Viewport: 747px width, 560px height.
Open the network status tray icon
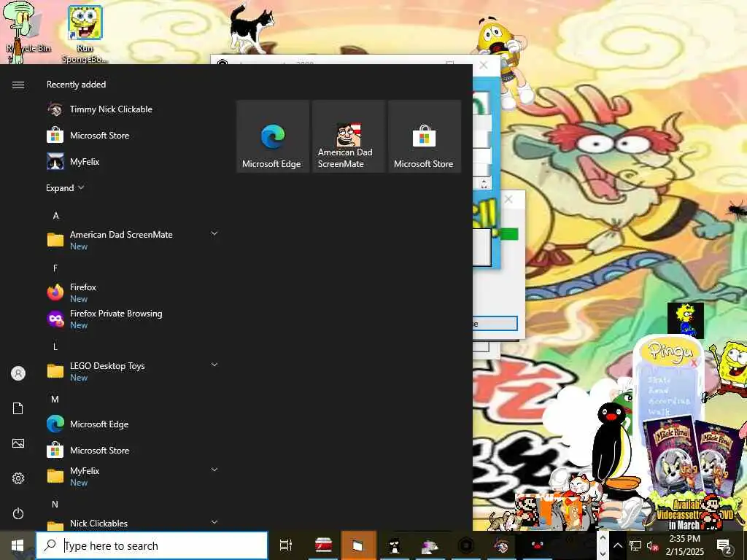(635, 545)
